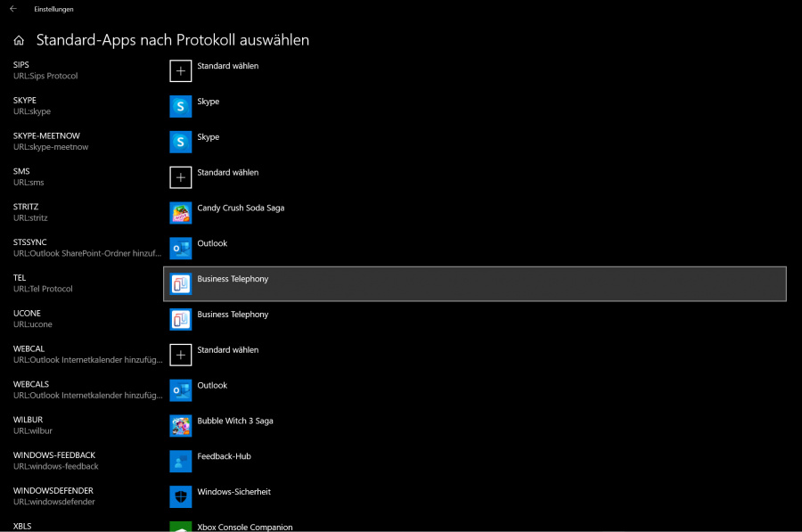Select the XBLS protocol label
802x532 pixels.
(x=22, y=526)
